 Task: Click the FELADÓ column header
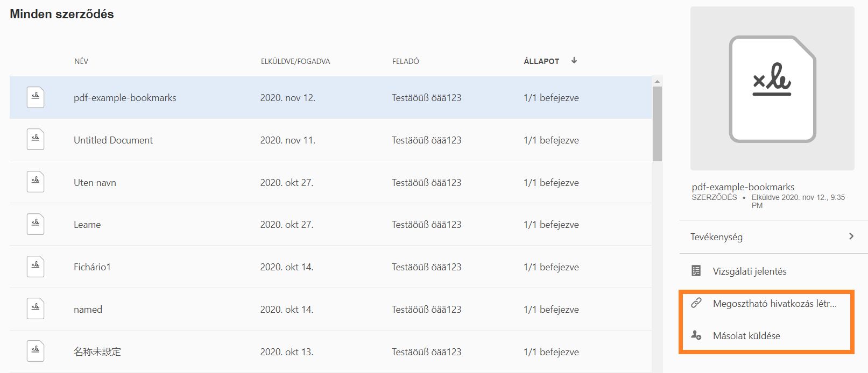(x=405, y=61)
